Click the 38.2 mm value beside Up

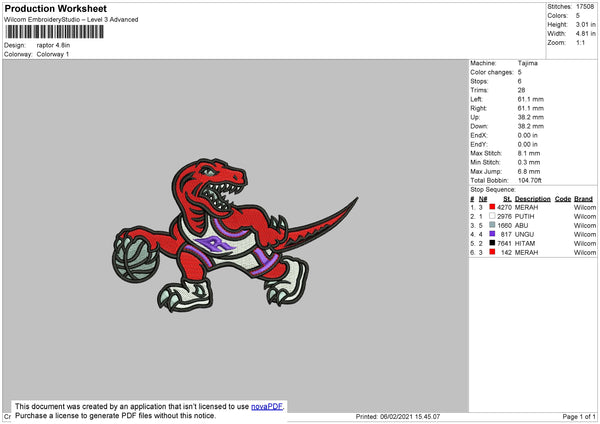[x=531, y=117]
